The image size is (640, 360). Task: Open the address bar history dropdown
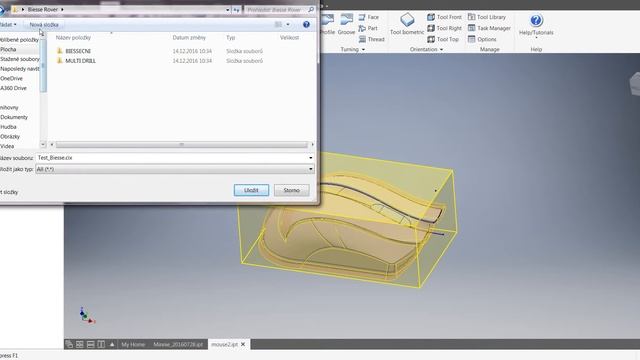(x=227, y=9)
